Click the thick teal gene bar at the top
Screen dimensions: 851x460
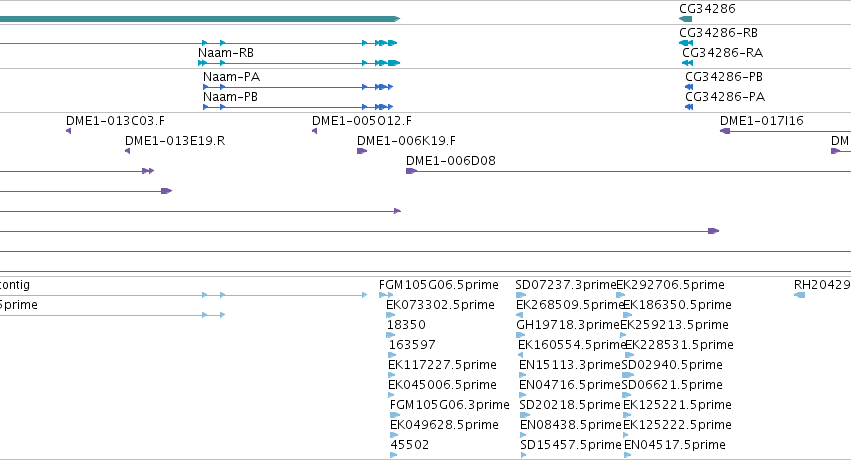click(x=200, y=19)
